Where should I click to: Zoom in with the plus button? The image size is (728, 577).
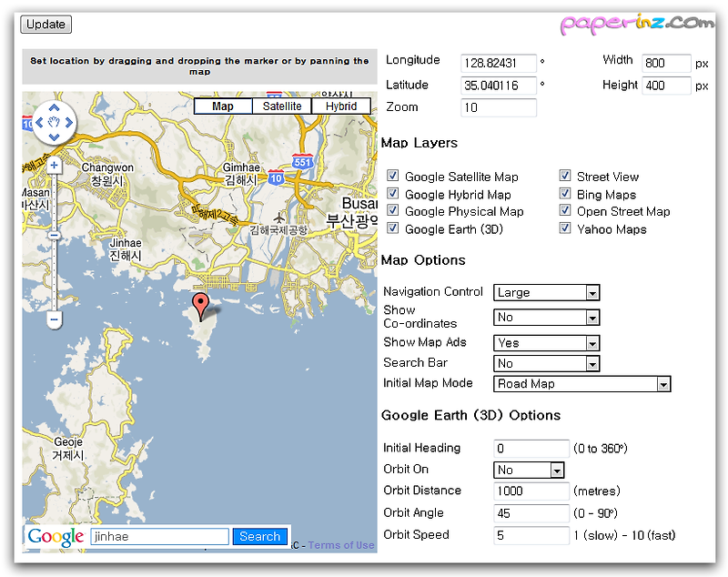55,166
